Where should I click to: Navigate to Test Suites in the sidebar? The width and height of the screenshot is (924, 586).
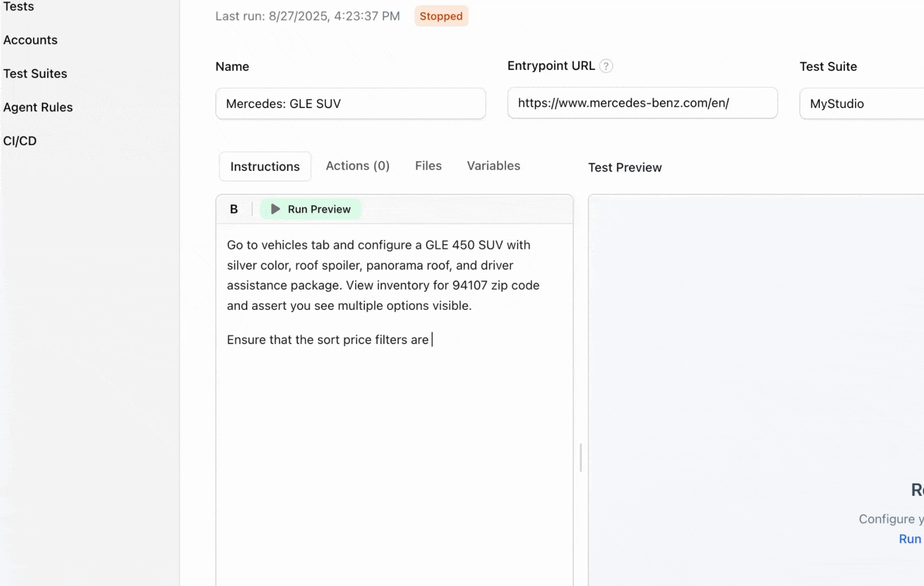pyautogui.click(x=35, y=74)
